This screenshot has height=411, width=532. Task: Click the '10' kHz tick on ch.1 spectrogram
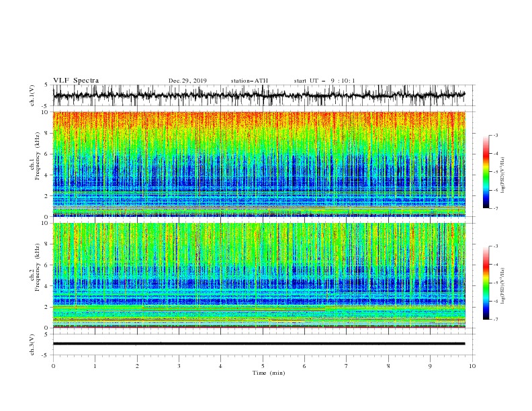point(45,112)
